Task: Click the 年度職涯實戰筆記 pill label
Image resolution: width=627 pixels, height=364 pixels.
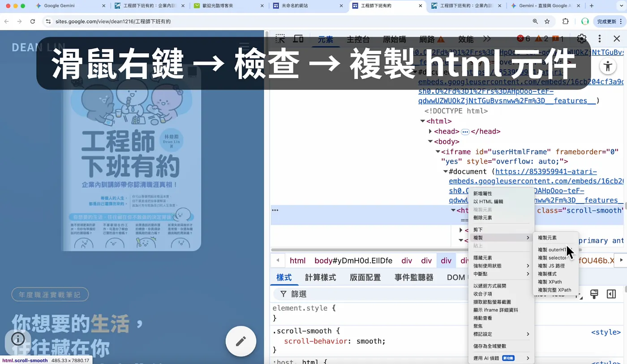Action: coord(50,295)
